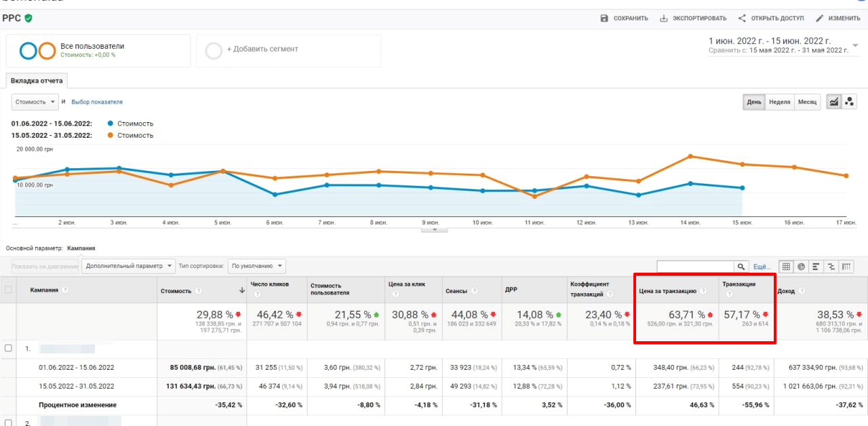Viewport: 868px width, 426px height.
Task: Select the pie chart table view icon
Action: [x=801, y=267]
